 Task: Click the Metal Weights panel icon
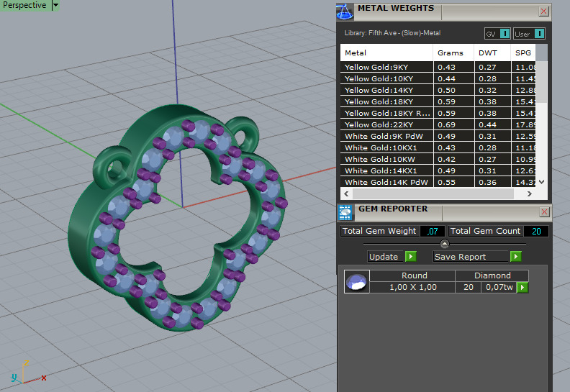[x=344, y=12]
